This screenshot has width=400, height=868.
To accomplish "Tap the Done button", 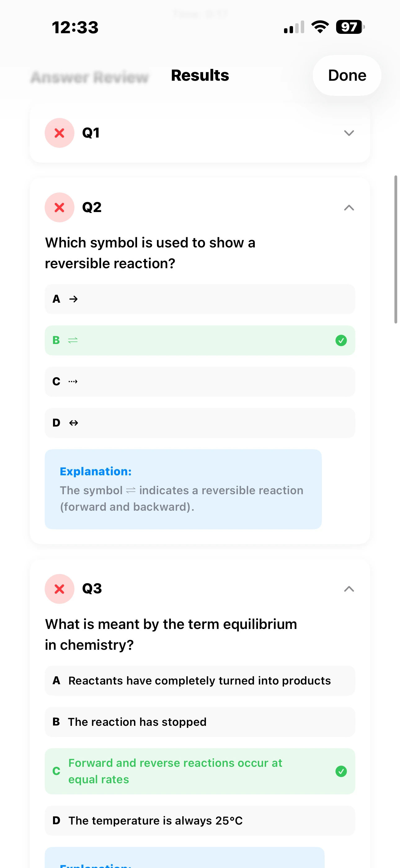I will tap(347, 75).
